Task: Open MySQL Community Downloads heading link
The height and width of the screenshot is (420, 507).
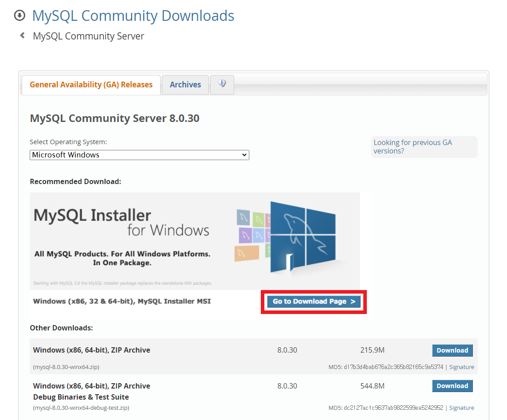Action: tap(133, 16)
